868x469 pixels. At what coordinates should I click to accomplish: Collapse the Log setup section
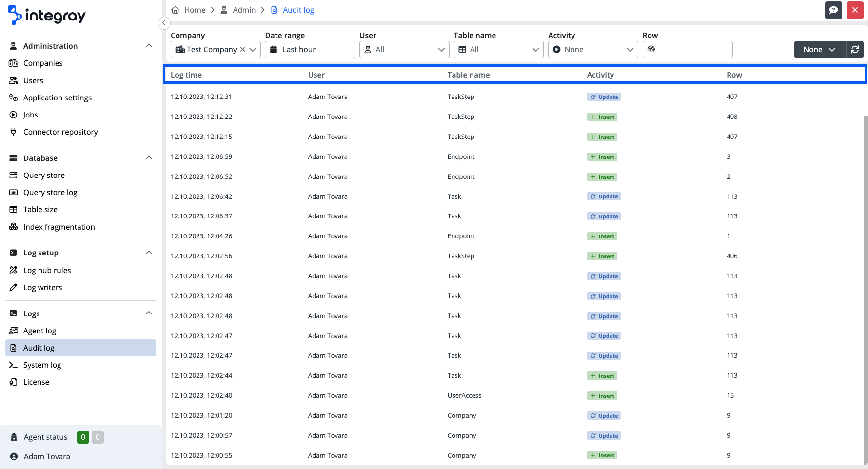point(149,253)
